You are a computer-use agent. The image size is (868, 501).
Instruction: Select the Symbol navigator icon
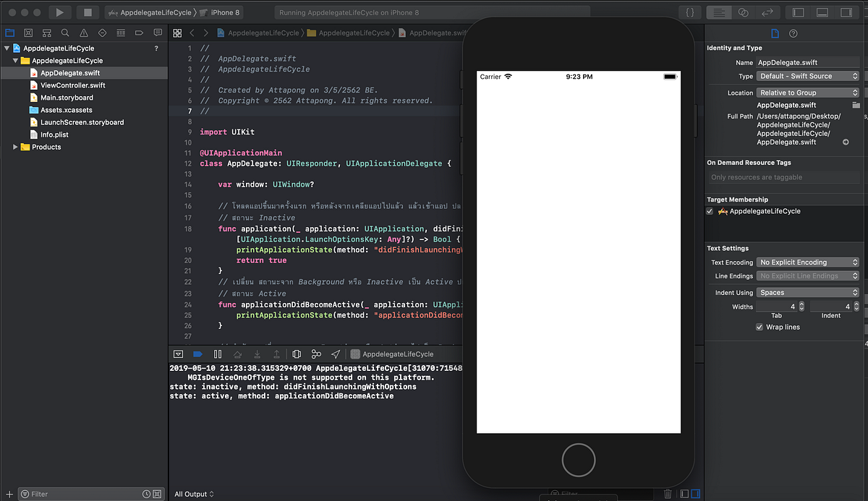[46, 33]
